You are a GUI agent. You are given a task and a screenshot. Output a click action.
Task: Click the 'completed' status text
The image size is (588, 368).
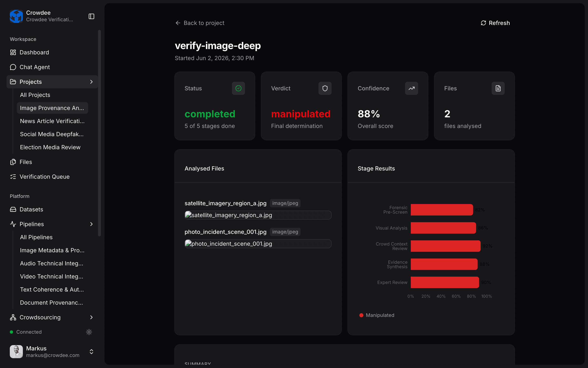tap(210, 114)
